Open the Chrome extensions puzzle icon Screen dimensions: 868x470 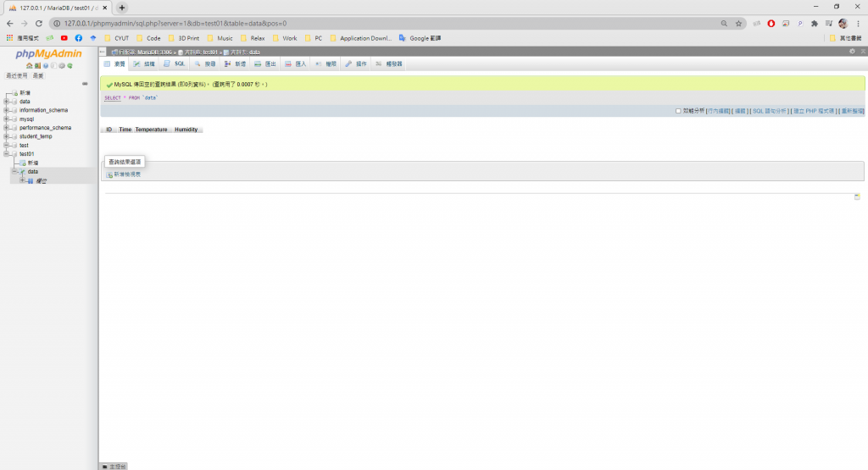pyautogui.click(x=815, y=23)
